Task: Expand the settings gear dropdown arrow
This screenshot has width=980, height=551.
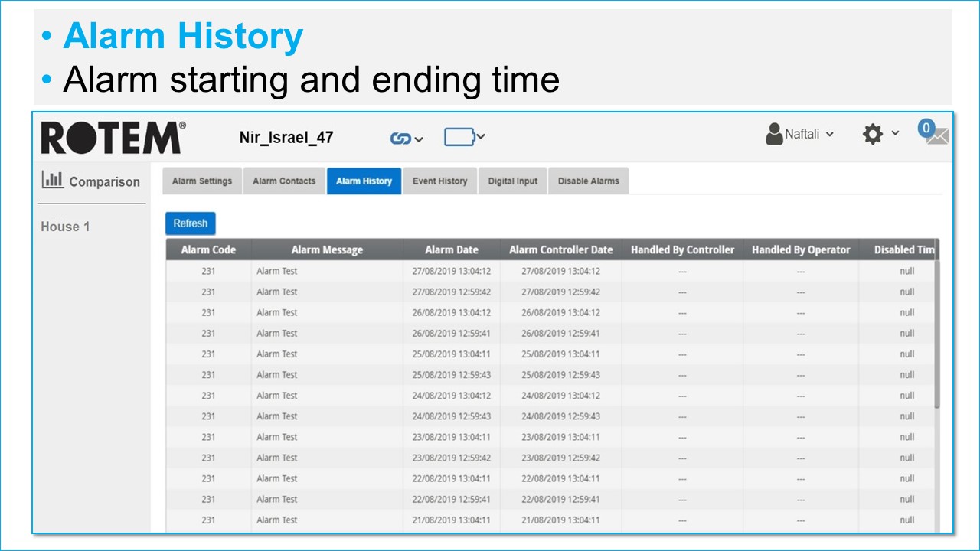Action: point(895,135)
